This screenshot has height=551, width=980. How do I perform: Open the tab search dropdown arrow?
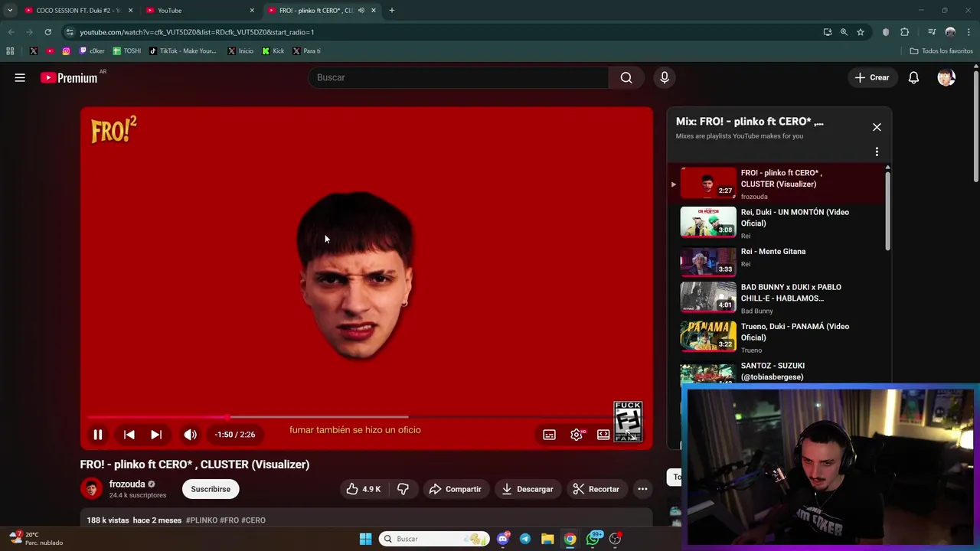coord(9,11)
